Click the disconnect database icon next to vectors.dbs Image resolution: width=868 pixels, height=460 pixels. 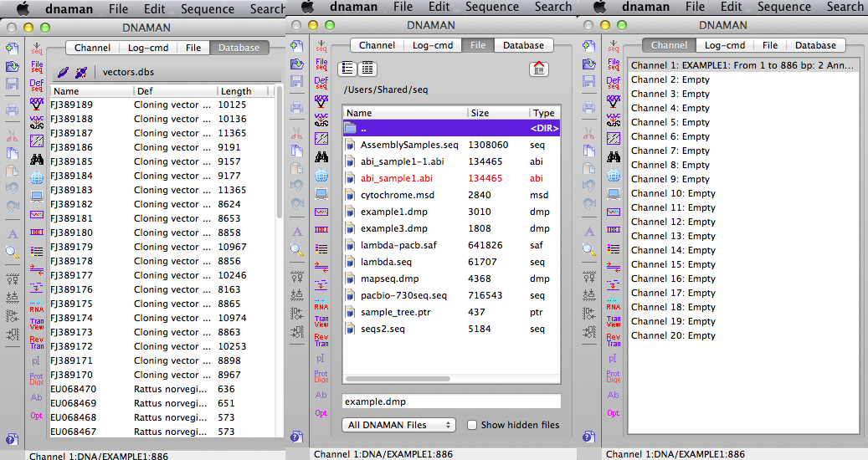tap(81, 73)
